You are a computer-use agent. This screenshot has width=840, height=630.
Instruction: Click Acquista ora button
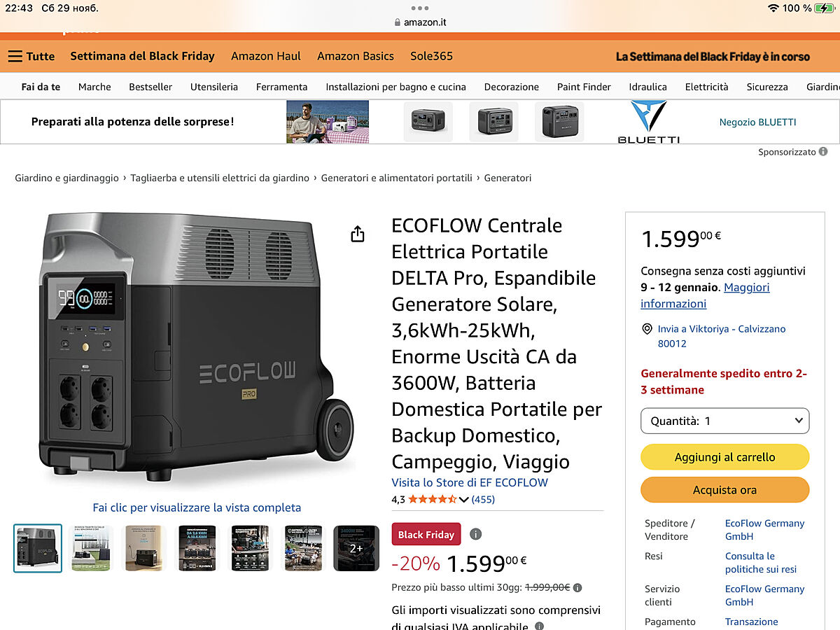point(725,490)
